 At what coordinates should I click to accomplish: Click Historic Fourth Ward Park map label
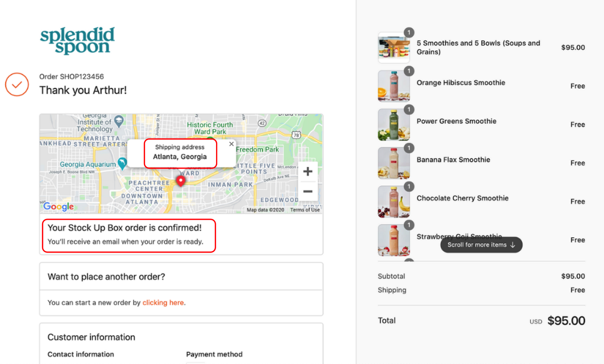tap(210, 128)
